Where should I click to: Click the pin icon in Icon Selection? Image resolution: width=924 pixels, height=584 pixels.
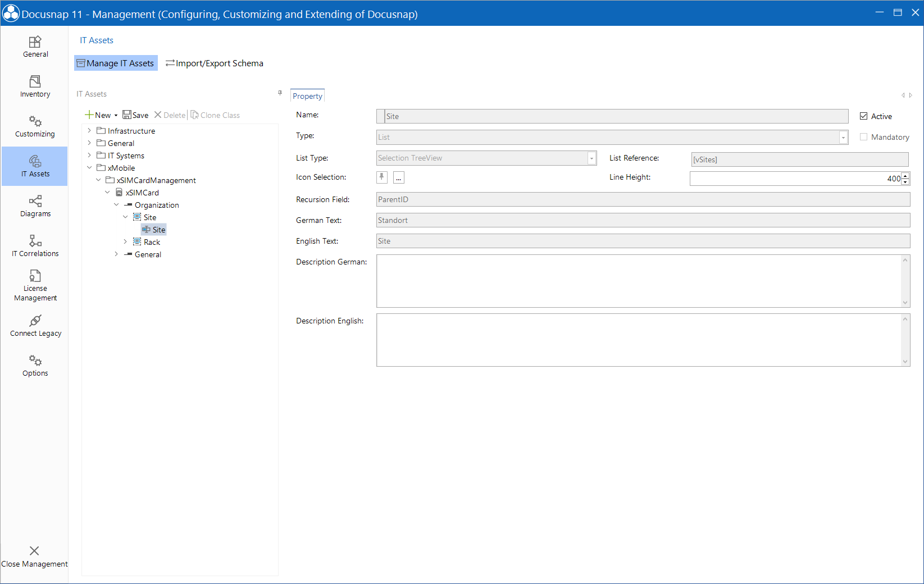[382, 177]
